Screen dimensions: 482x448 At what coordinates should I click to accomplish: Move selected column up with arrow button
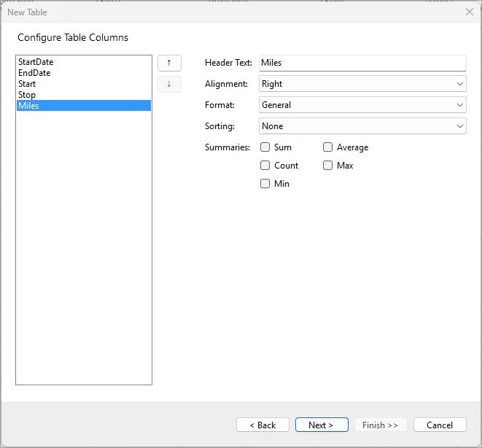pos(169,63)
